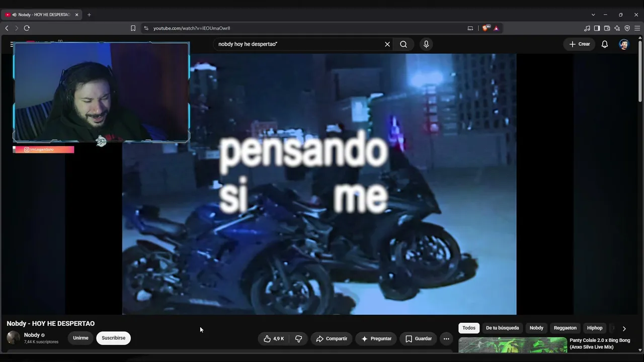Go back to the previous page

(x=7, y=28)
